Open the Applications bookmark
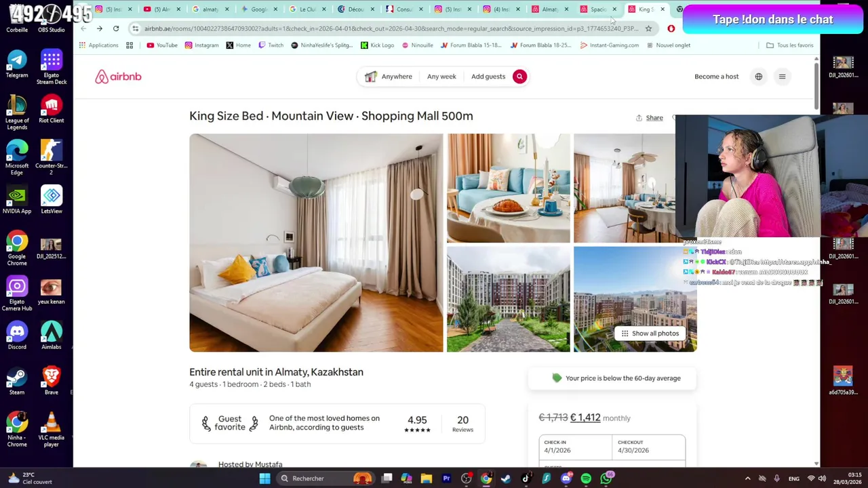The width and height of the screenshot is (868, 488). coord(98,45)
